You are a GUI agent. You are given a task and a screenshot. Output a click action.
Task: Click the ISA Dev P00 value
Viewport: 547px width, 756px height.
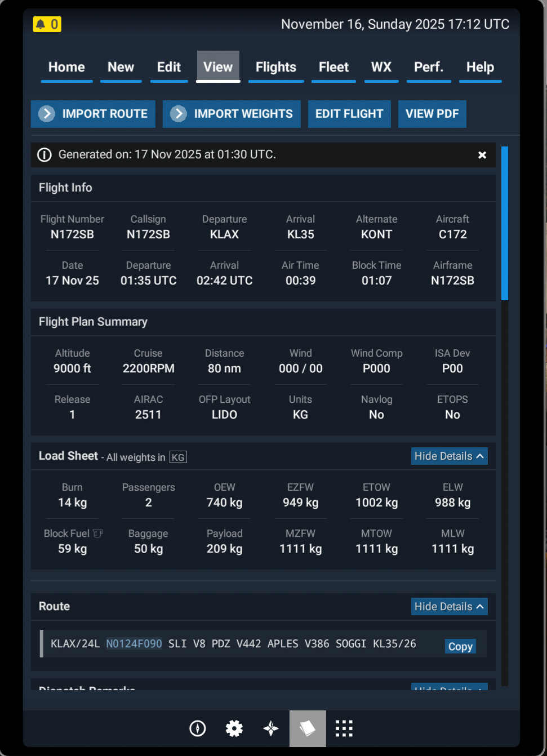click(x=452, y=368)
